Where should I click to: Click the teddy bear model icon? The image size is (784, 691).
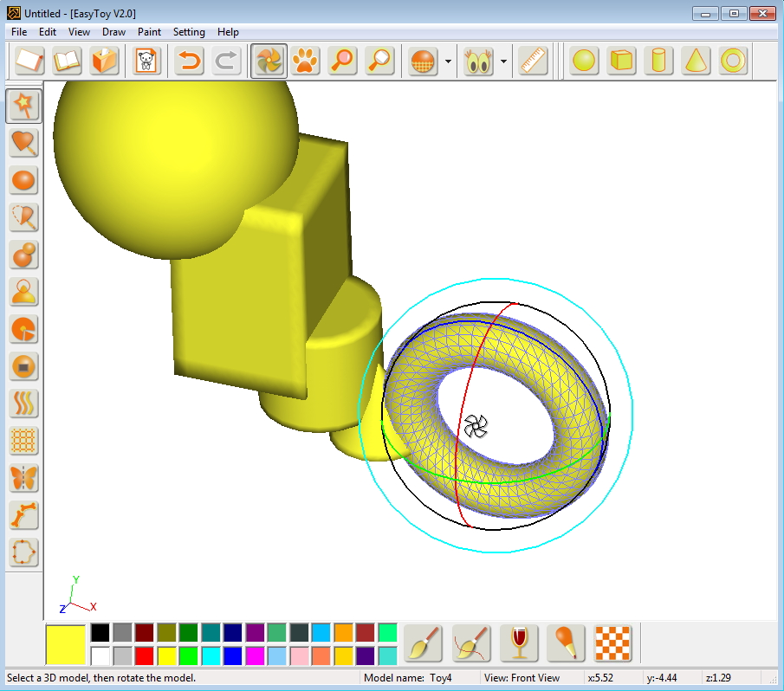(x=146, y=61)
